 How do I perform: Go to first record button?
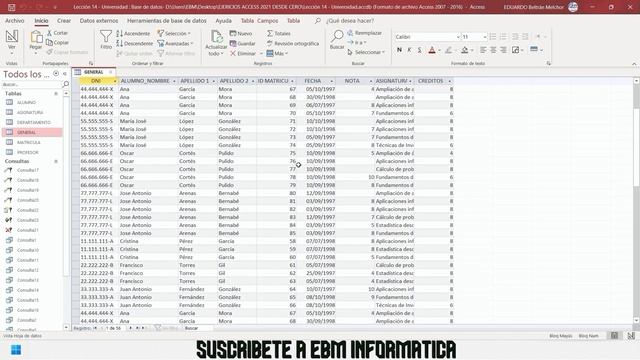[96, 328]
